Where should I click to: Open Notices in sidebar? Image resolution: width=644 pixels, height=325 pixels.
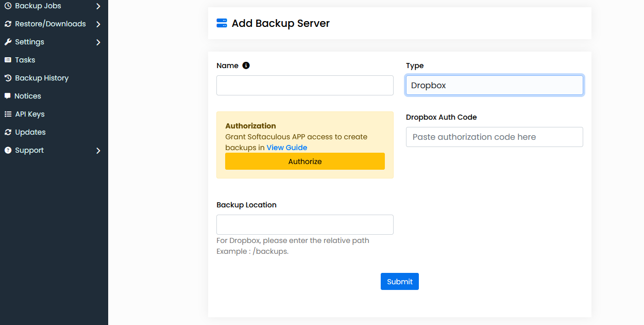tap(28, 96)
